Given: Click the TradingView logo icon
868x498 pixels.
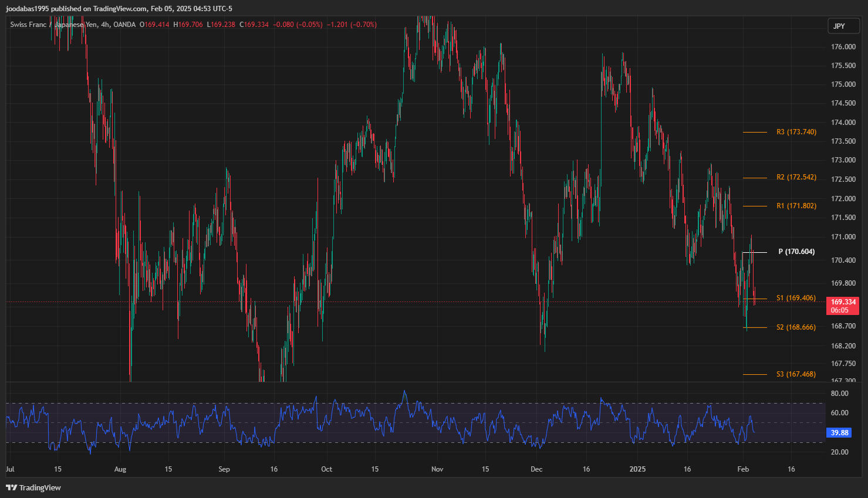Looking at the screenshot, I should [11, 487].
